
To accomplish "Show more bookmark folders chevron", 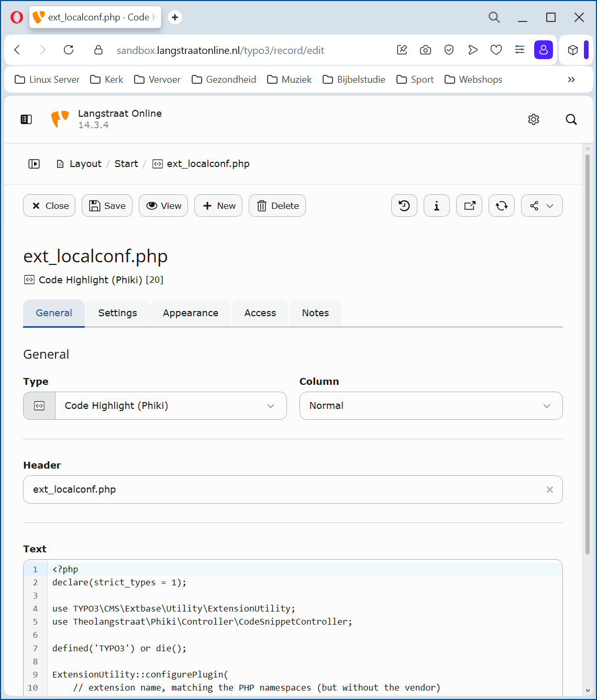I will point(571,80).
